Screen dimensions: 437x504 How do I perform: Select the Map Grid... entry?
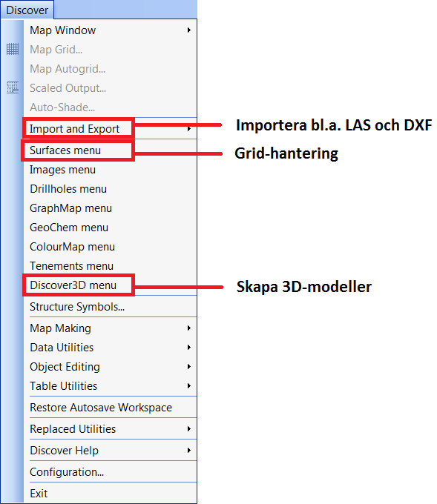[110, 50]
